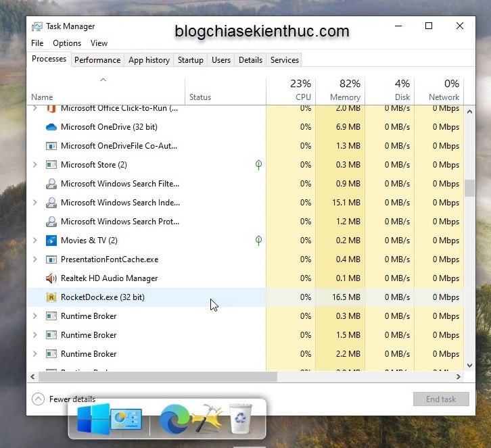Click the Microsoft OneDriveFile Co-Aut... process icon
Viewport: 491px width, 448px height.
pos(51,146)
